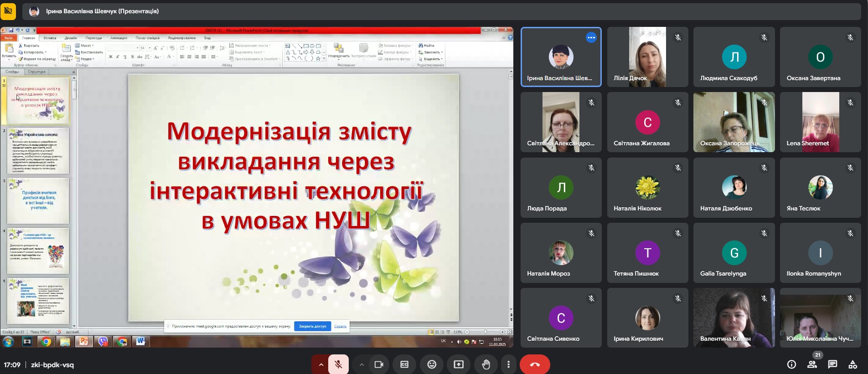This screenshot has height=374, width=868.
Task: Expand the shapes gallery more arrow
Action: coord(324,58)
